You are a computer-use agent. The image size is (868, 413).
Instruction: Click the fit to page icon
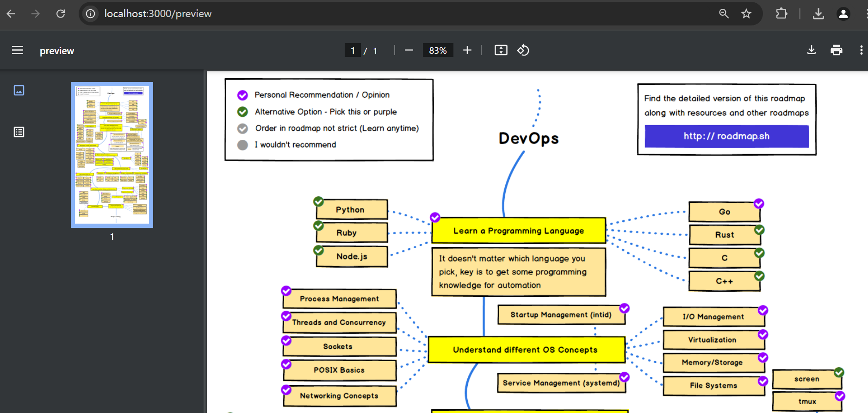(x=501, y=50)
